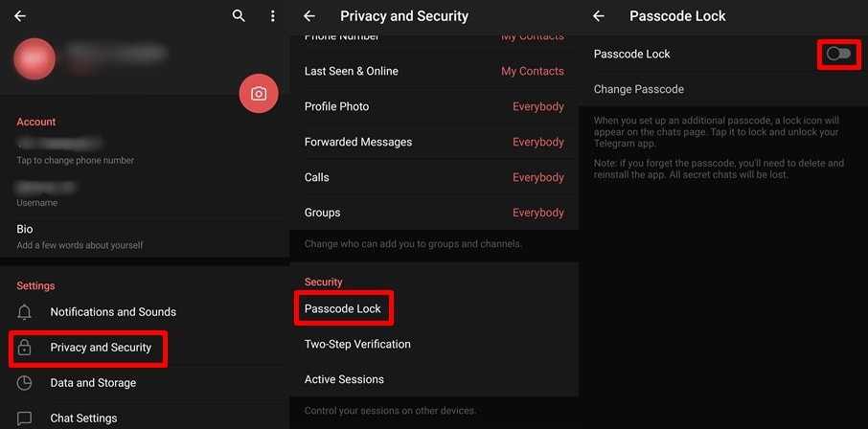
Task: Open Privacy and Security settings
Action: pyautogui.click(x=101, y=348)
